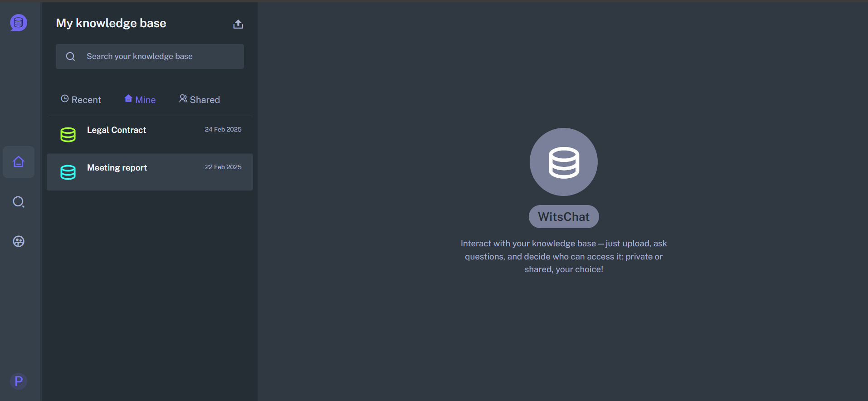Click the WitsChat logo in the sidebar
868x401 pixels.
[x=19, y=23]
